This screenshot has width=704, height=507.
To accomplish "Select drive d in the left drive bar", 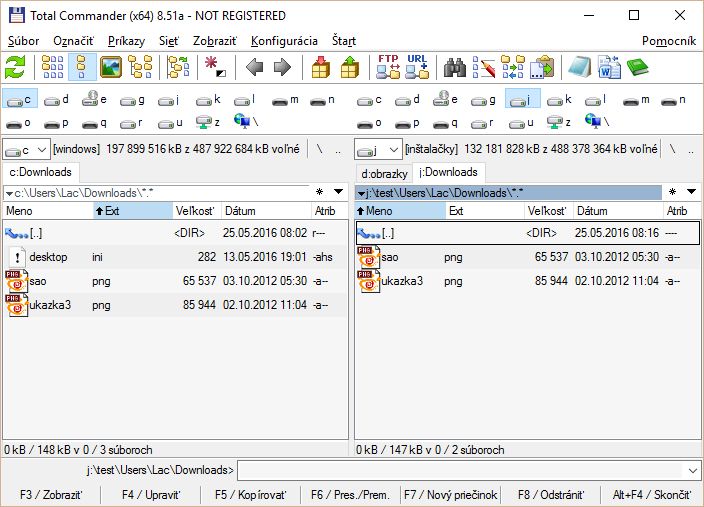I will 57,100.
